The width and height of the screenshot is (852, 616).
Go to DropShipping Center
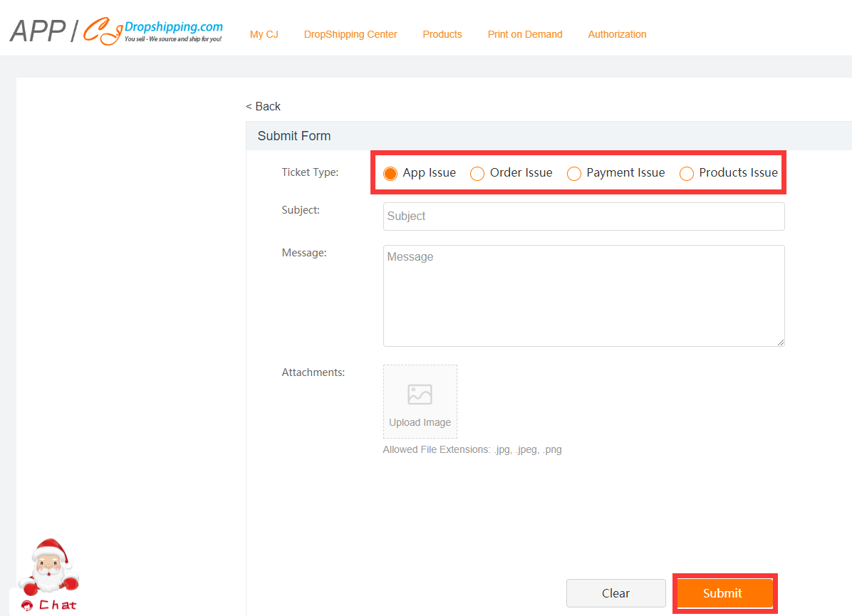pyautogui.click(x=350, y=34)
